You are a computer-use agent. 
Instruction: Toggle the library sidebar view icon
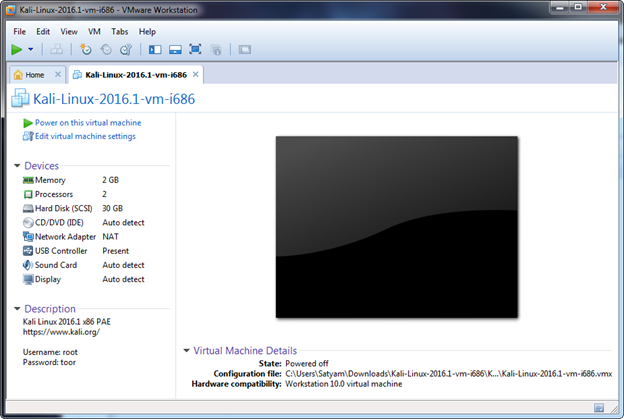point(153,49)
